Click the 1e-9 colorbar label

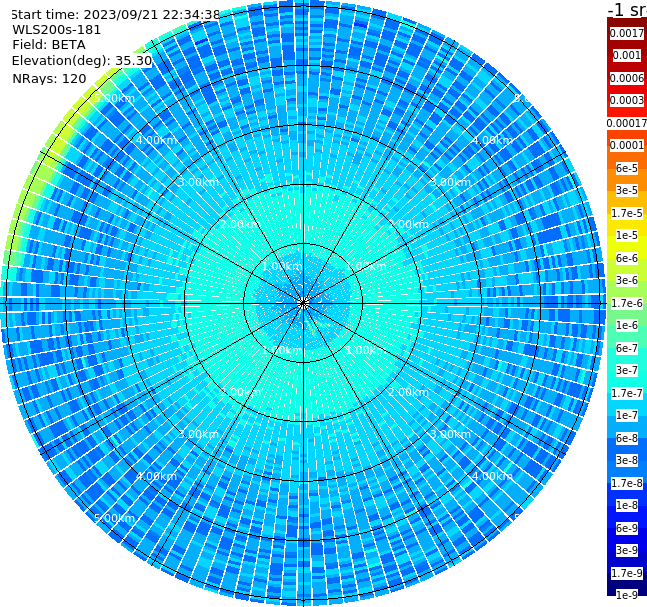coord(627,595)
